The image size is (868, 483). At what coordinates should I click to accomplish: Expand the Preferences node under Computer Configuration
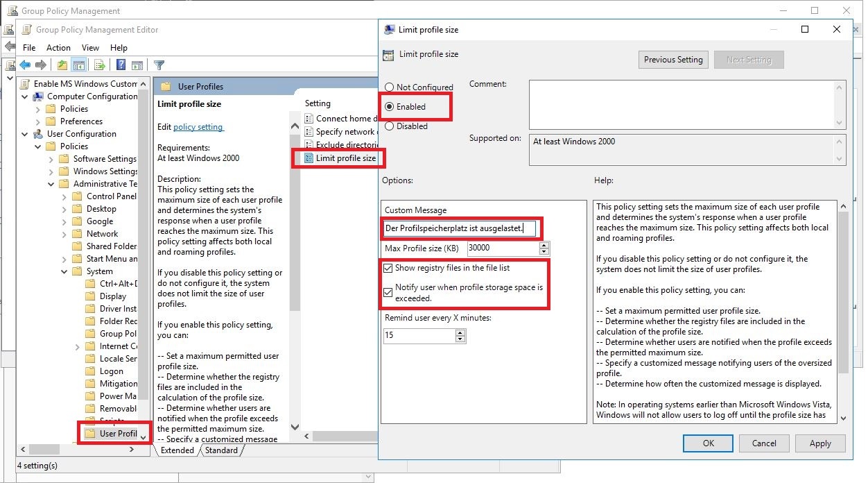38,121
